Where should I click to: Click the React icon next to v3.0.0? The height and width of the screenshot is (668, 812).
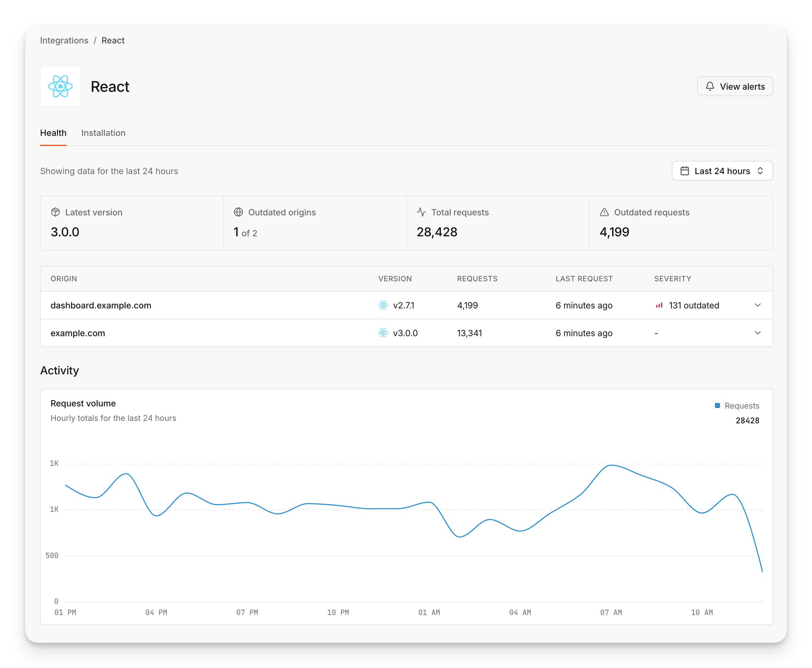point(383,333)
